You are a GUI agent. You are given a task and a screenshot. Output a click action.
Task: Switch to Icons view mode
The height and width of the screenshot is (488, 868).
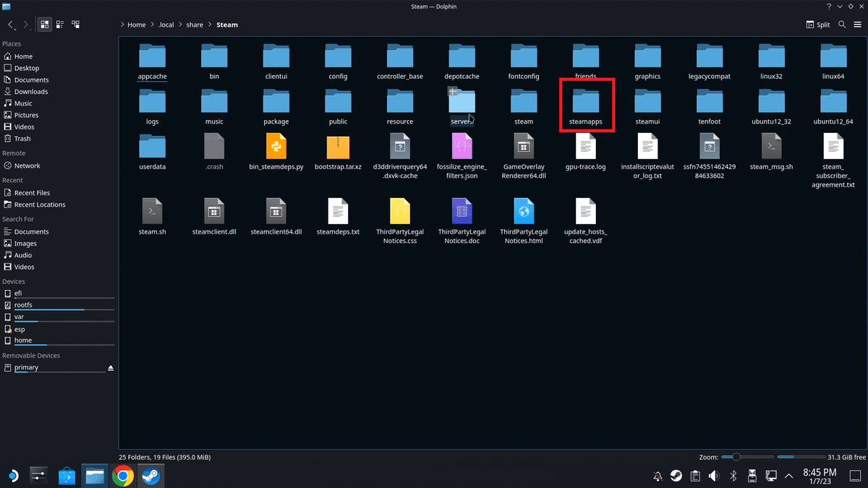coord(45,25)
